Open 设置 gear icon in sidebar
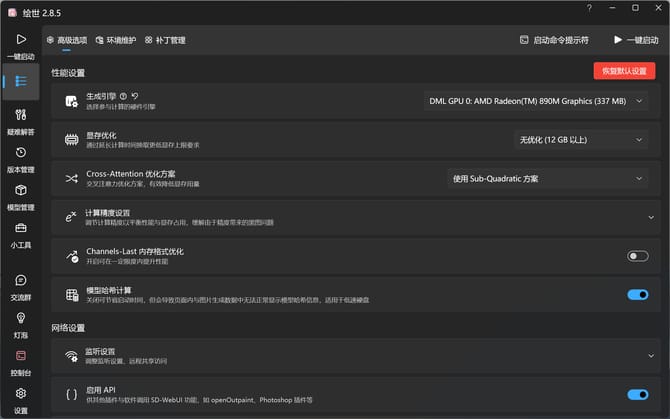Viewport: 670px width, 419px height. coord(21,394)
